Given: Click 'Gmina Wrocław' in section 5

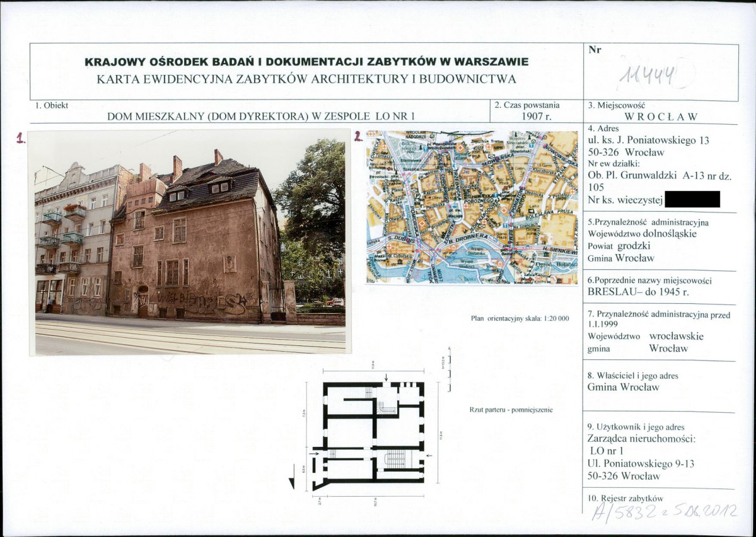Looking at the screenshot, I should 621,258.
